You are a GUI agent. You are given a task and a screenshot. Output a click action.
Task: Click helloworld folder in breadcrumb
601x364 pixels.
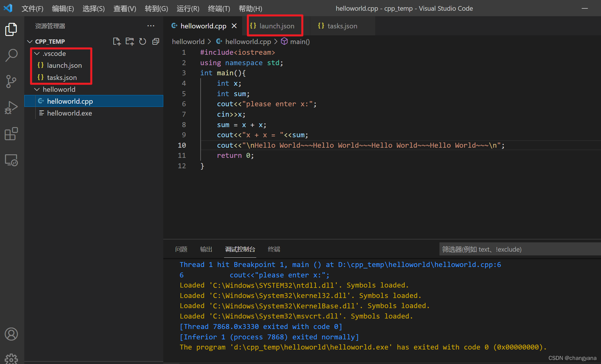tap(188, 41)
